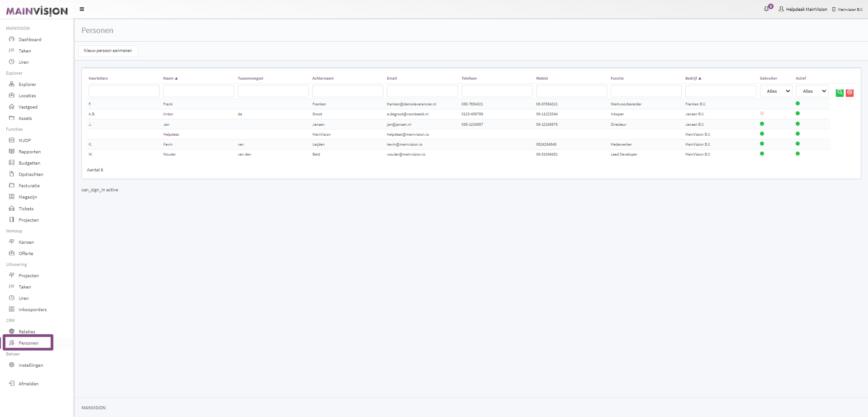
Task: Click the Mainvision B.V. company link
Action: [x=848, y=9]
